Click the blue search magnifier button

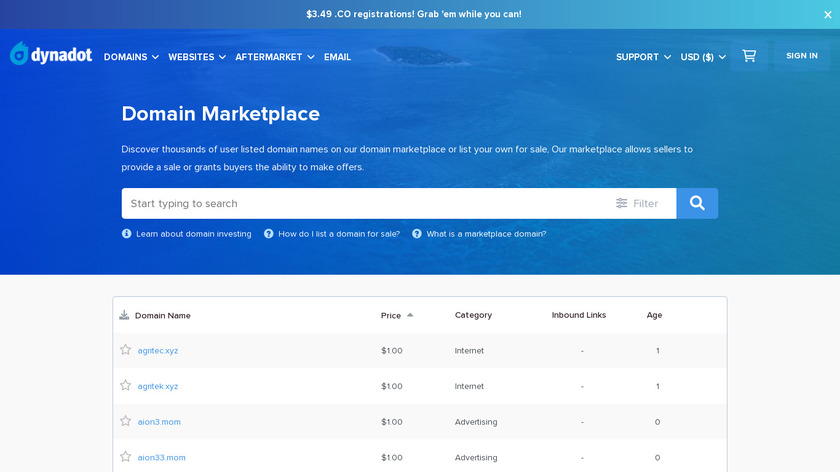click(697, 203)
